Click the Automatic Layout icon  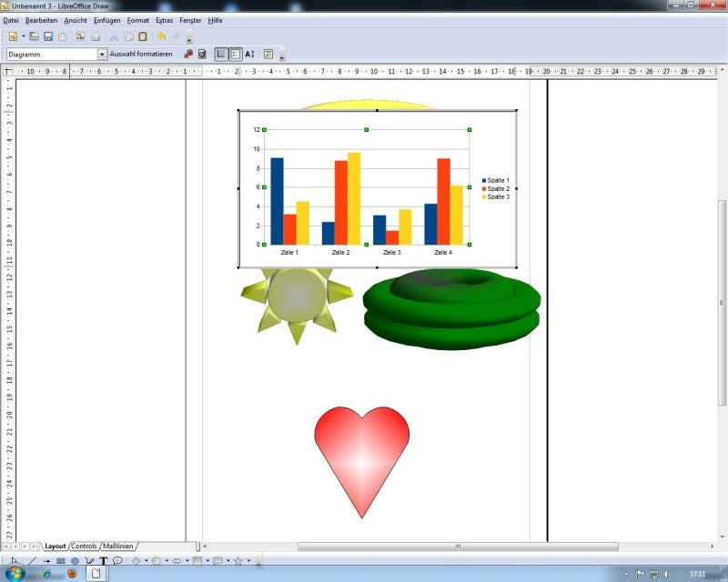point(268,55)
